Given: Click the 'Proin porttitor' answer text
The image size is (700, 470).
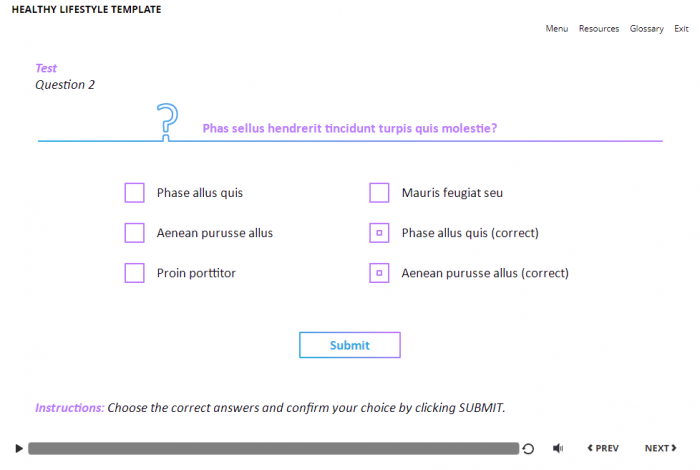Looking at the screenshot, I should click(x=196, y=273).
